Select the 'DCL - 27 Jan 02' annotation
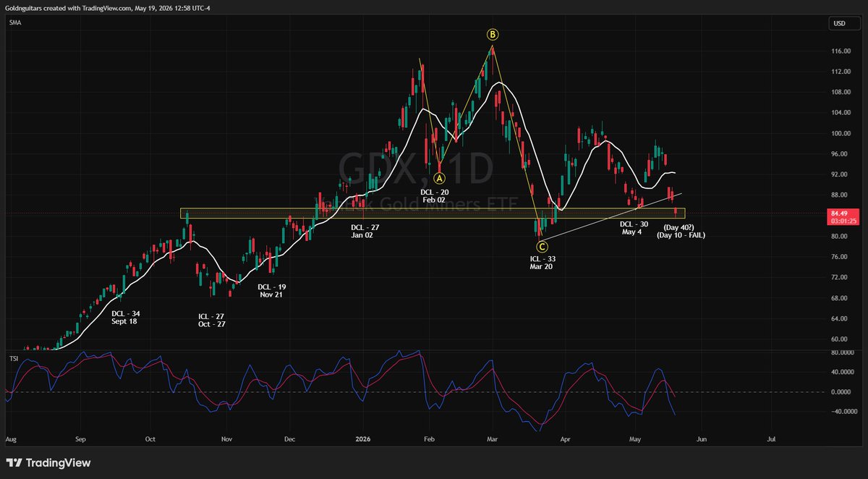 365,231
